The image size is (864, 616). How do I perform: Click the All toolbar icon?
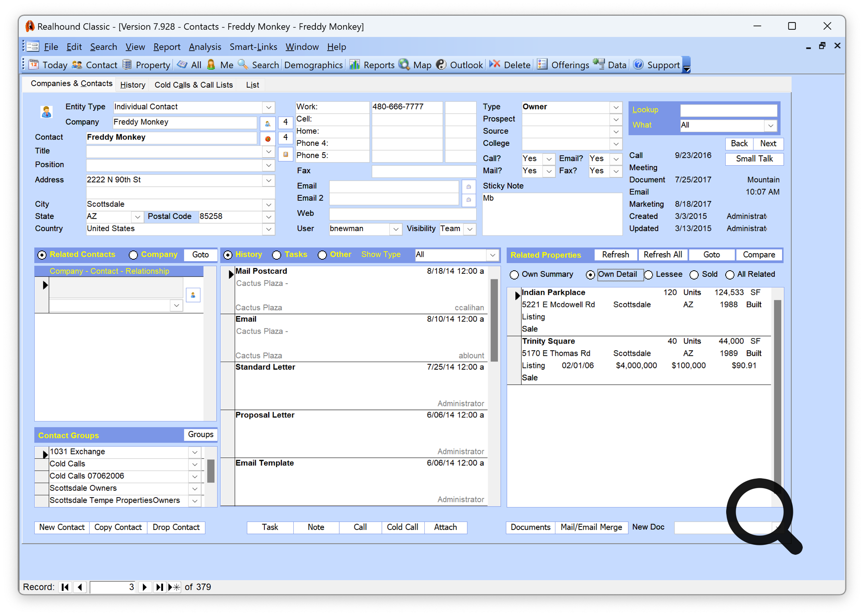tap(182, 65)
